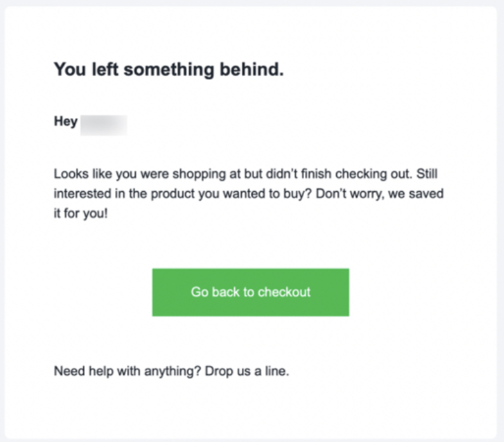Screen dimensions: 504x442
Task: Click the word Looks starting the paragraph
Action: click(71, 174)
